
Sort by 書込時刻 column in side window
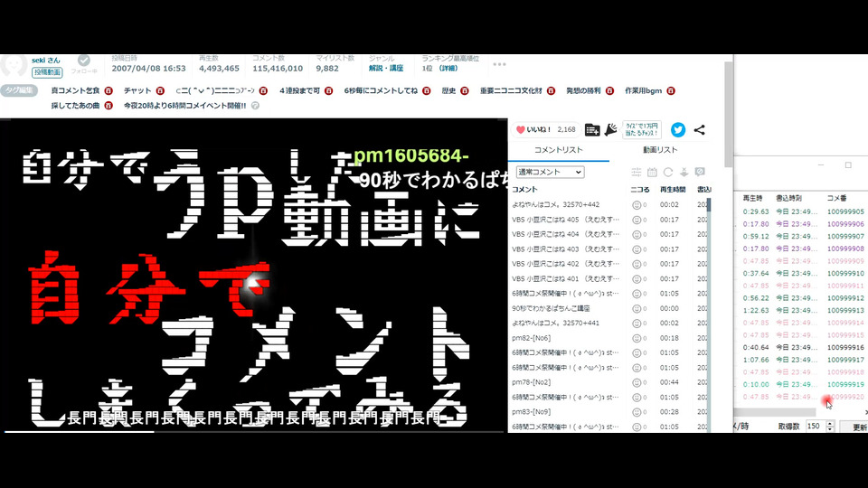(788, 198)
